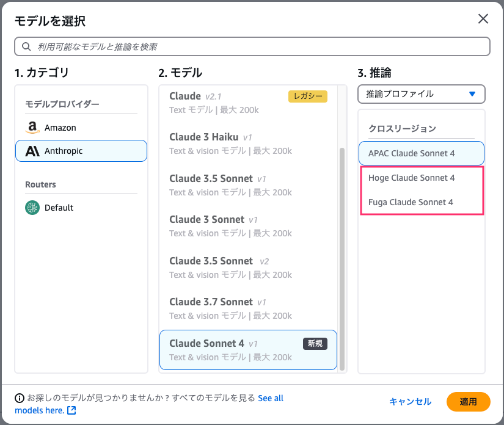Select the Amazon provider label
The width and height of the screenshot is (504, 425).
(x=60, y=128)
